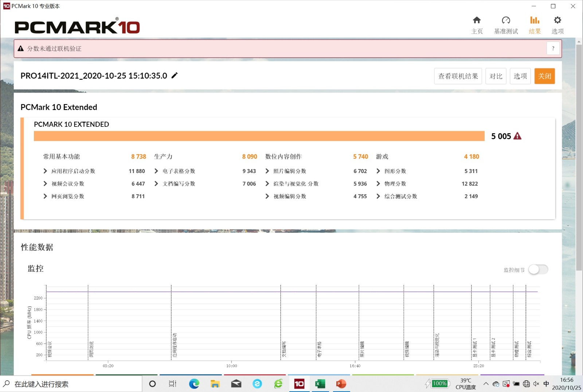This screenshot has height=392, width=583.
Task: Click the red warning triangle next to 5 005
Action: (x=517, y=136)
